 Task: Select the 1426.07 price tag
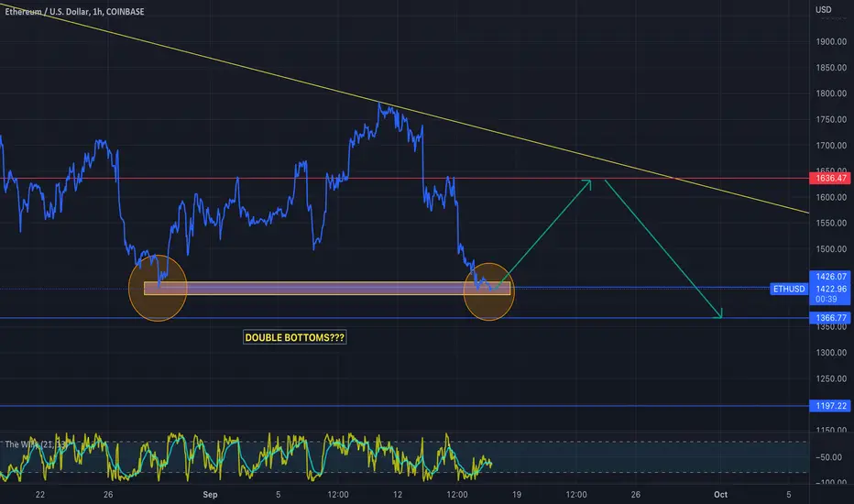click(x=830, y=277)
